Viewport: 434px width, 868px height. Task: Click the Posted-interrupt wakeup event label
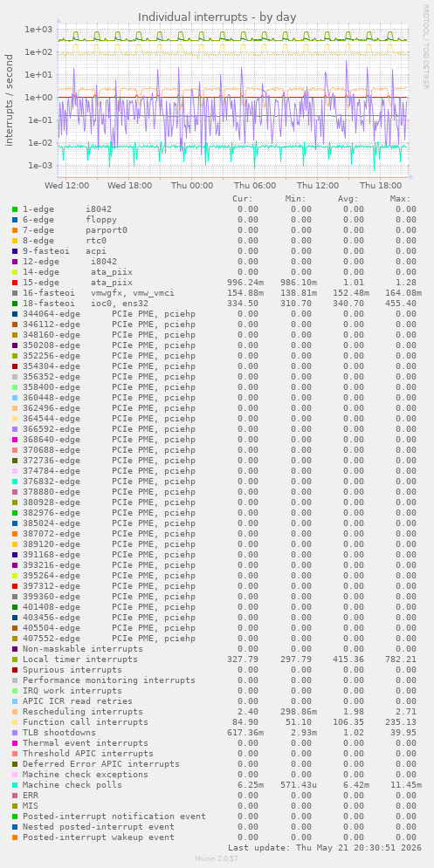click(x=98, y=837)
